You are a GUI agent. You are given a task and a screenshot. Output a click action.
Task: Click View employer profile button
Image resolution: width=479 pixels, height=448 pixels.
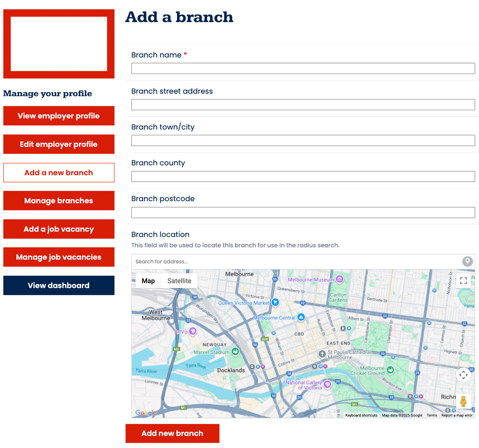(59, 116)
